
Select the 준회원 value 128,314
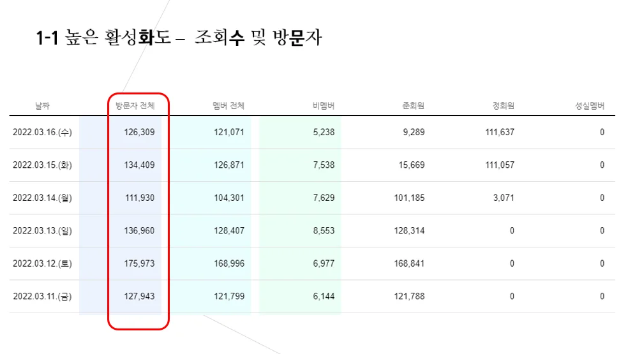click(409, 231)
